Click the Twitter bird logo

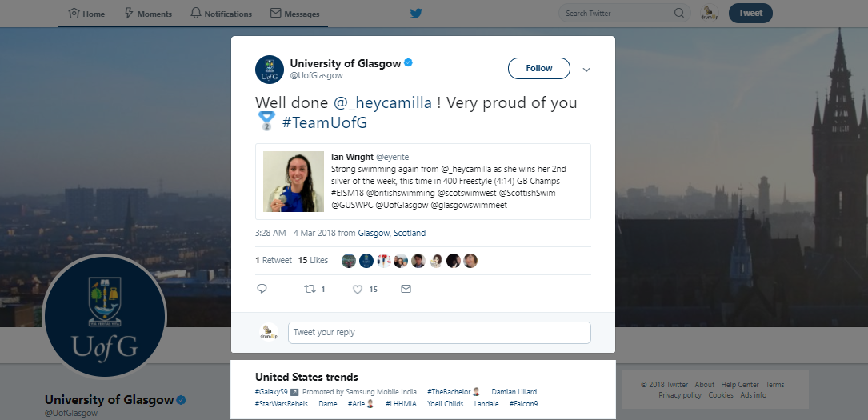(416, 14)
